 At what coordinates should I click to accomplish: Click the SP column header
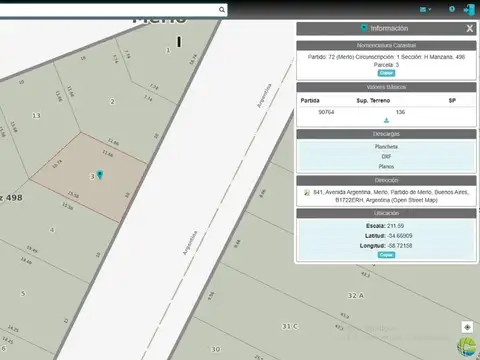(x=452, y=101)
